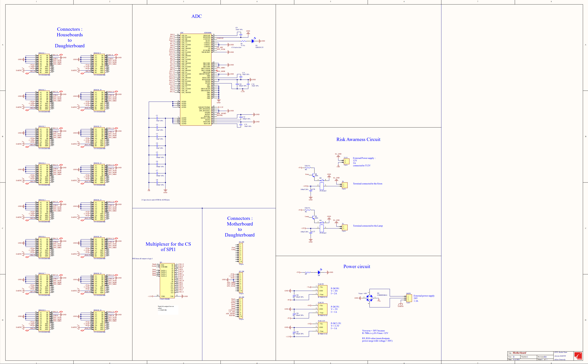Select the QS NPN transistor for Siren
The width and height of the screenshot is (588, 364).
pos(313,175)
